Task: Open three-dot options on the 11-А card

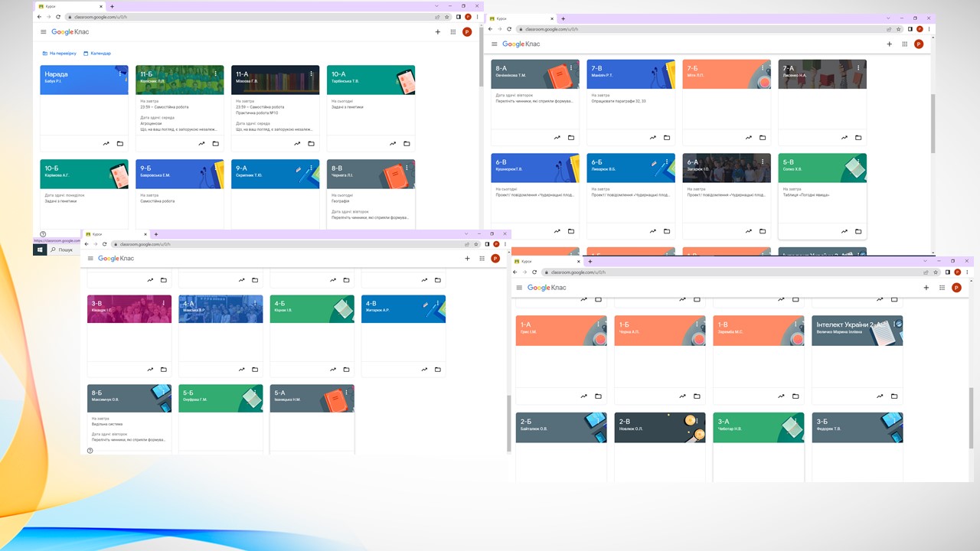Action: coord(311,73)
